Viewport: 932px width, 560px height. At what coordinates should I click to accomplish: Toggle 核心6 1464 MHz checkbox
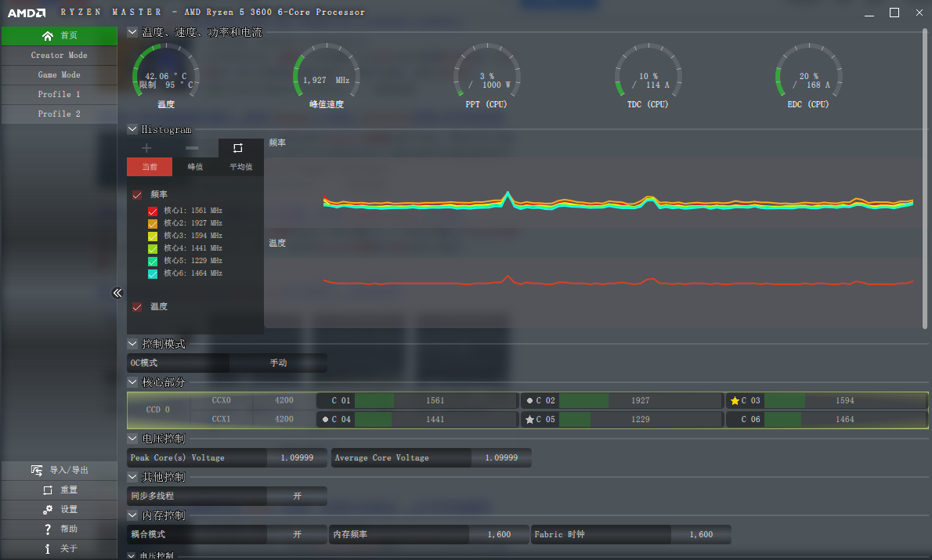tap(153, 273)
